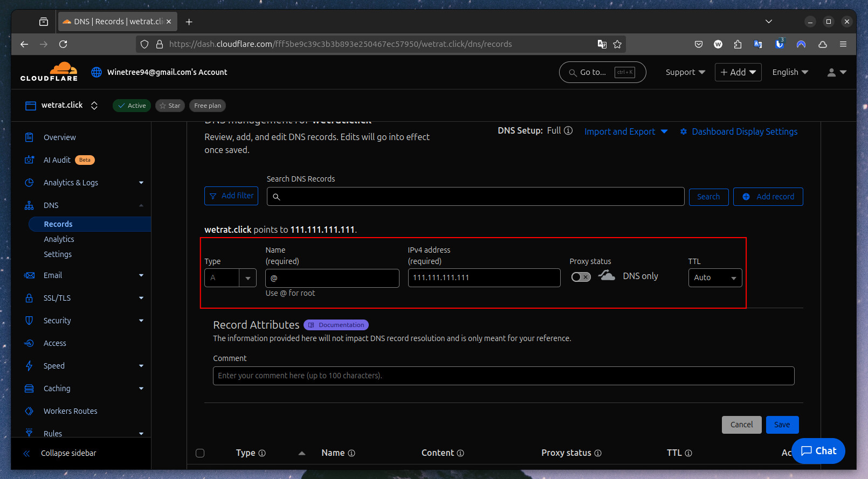Toggle the Proxy status switch
Viewport: 868px width, 479px height.
581,277
